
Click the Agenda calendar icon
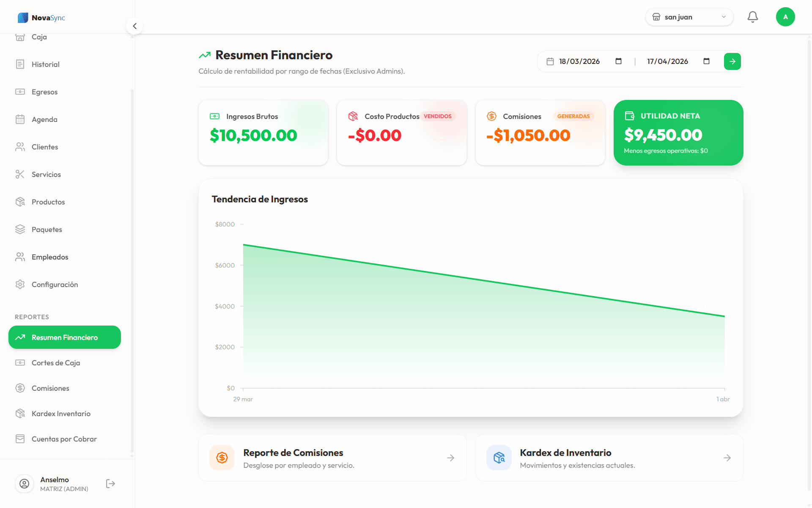coord(20,119)
